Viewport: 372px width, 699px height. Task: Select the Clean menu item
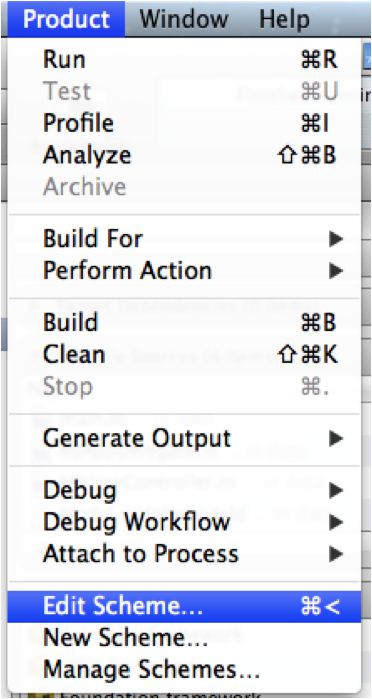coord(184,354)
